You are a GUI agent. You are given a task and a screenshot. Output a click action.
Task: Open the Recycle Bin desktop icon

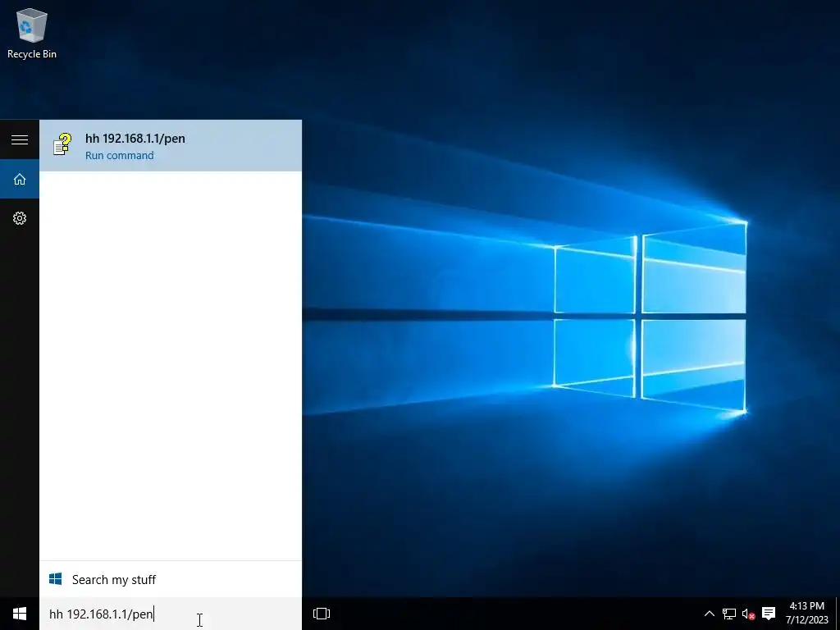click(x=32, y=33)
